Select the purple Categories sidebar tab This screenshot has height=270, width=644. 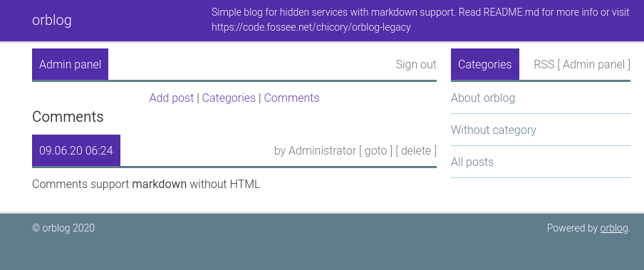point(484,65)
